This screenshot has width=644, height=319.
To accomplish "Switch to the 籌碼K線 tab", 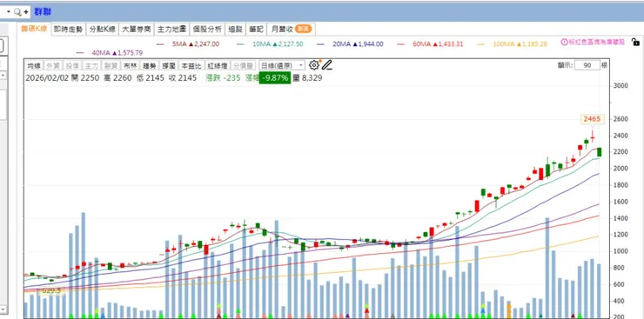I will (35, 29).
